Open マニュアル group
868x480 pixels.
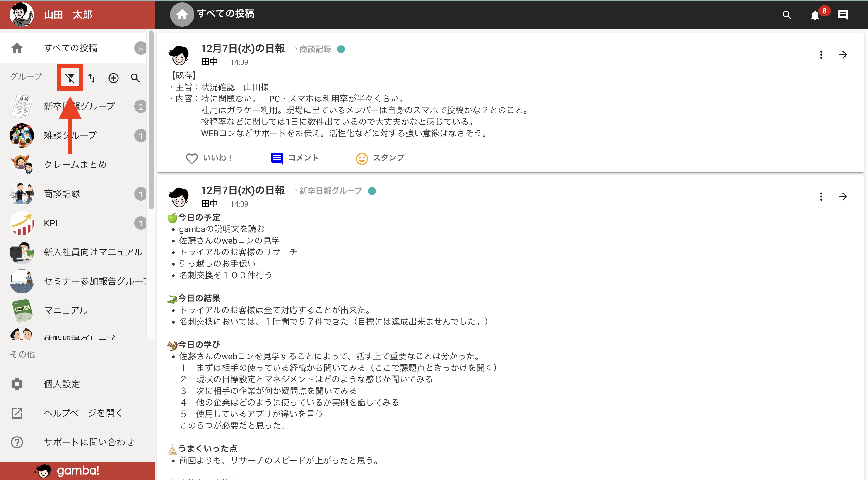73,310
